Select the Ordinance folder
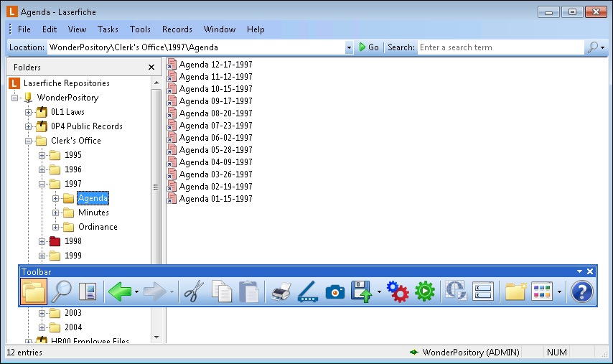Image resolution: width=613 pixels, height=364 pixels. pos(98,227)
